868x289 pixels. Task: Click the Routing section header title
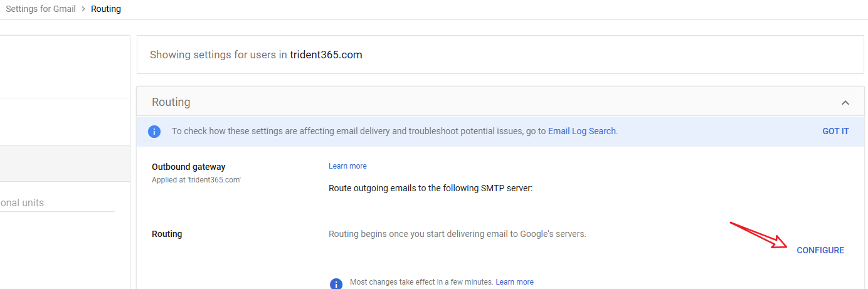tap(171, 102)
